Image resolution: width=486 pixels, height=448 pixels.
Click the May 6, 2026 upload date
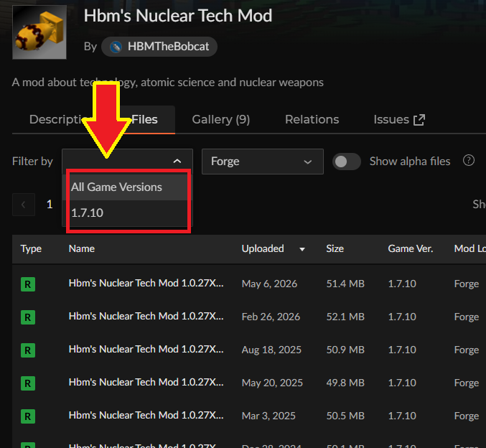pos(269,284)
